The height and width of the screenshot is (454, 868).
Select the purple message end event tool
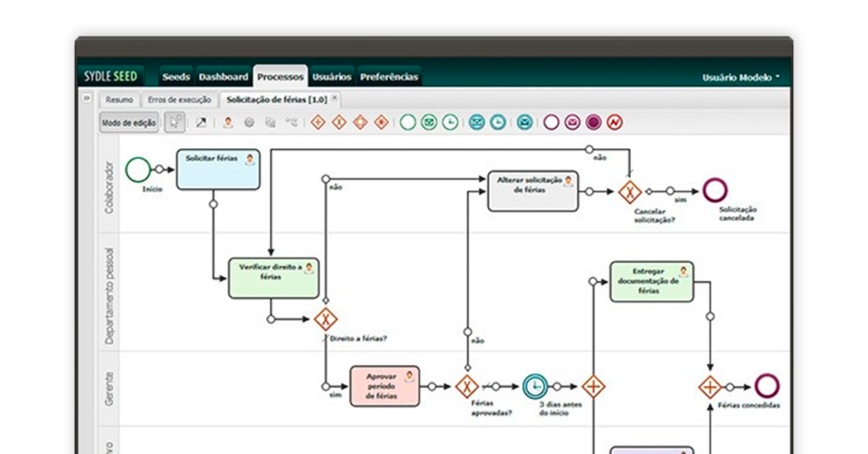572,122
